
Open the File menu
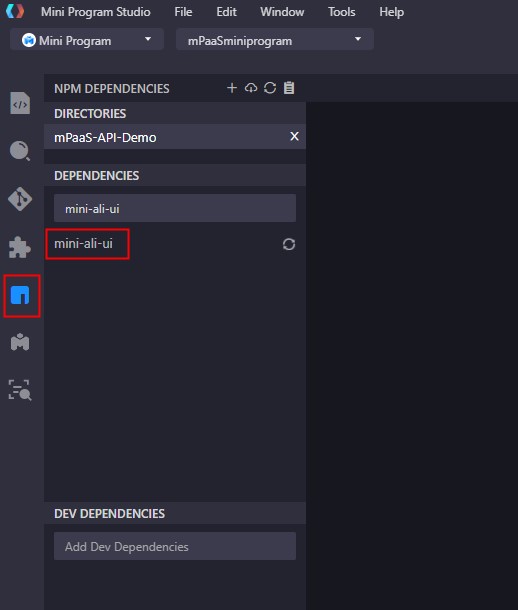point(183,12)
